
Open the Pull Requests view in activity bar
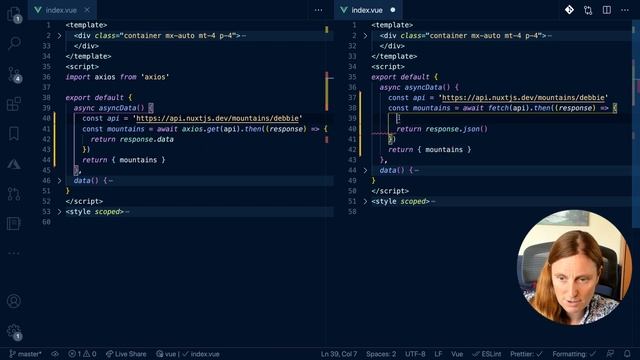[14, 193]
